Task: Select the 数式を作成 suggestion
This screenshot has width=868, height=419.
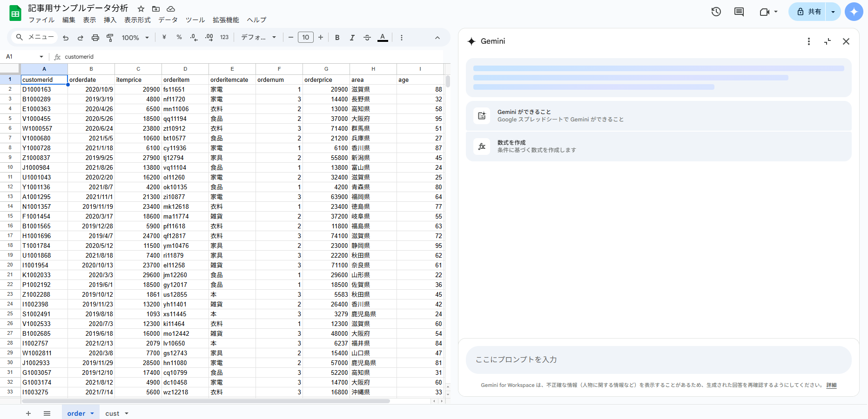Action: point(659,146)
